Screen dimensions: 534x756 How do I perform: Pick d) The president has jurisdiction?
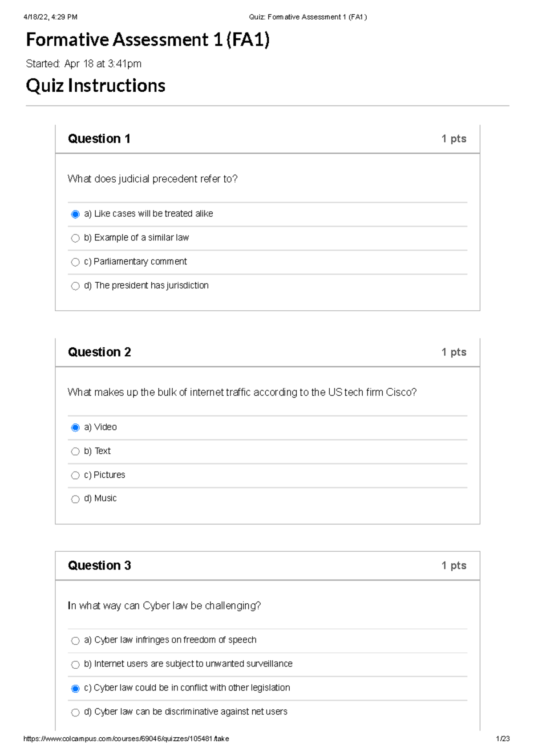[x=75, y=286]
